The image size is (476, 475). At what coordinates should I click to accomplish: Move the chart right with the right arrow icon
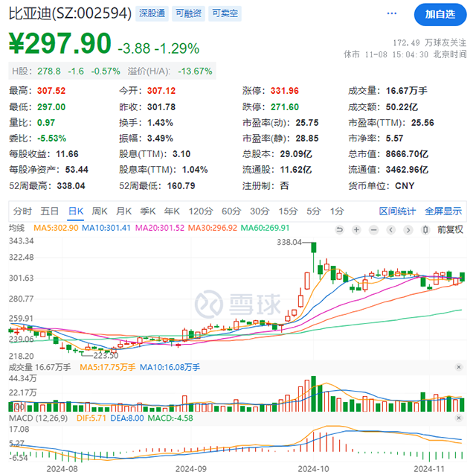(408, 230)
